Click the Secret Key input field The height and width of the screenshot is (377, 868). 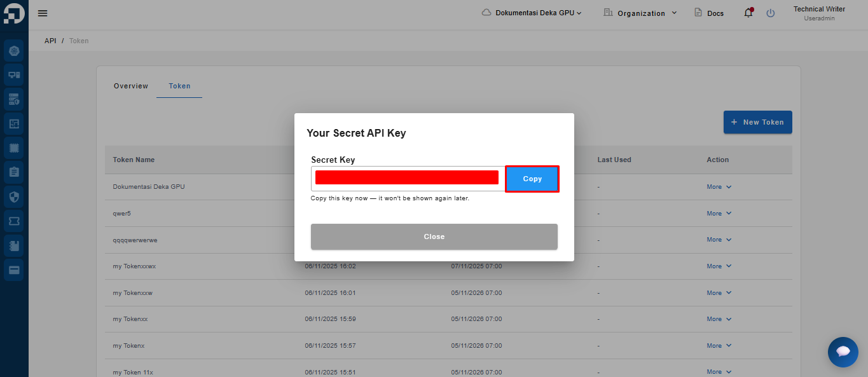(408, 179)
